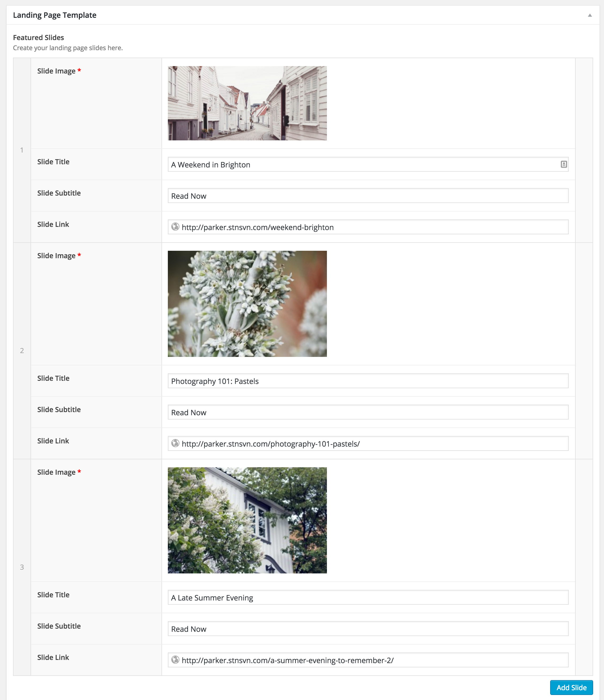Viewport: 604px width, 700px height.
Task: Edit the 'A Late Summer Evening' title field
Action: click(x=368, y=597)
